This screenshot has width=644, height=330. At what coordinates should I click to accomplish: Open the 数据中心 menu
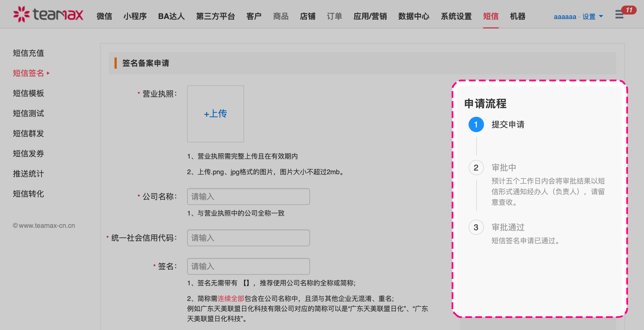tap(414, 16)
